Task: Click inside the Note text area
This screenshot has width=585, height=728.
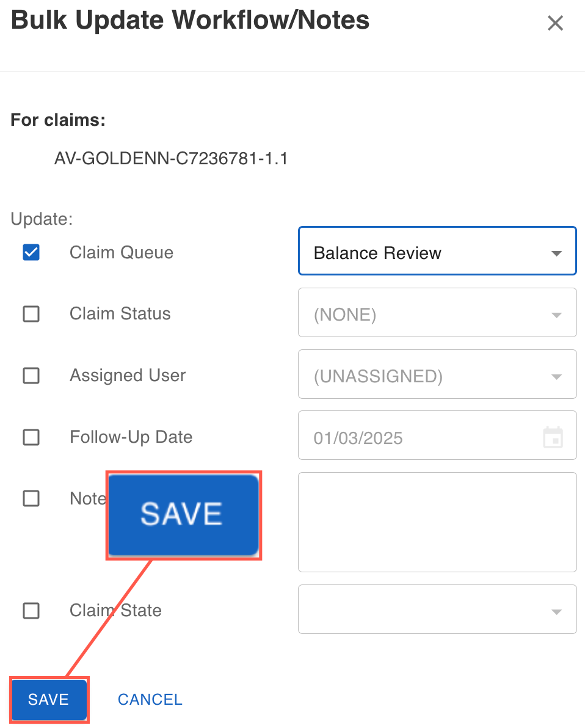Action: click(x=437, y=522)
